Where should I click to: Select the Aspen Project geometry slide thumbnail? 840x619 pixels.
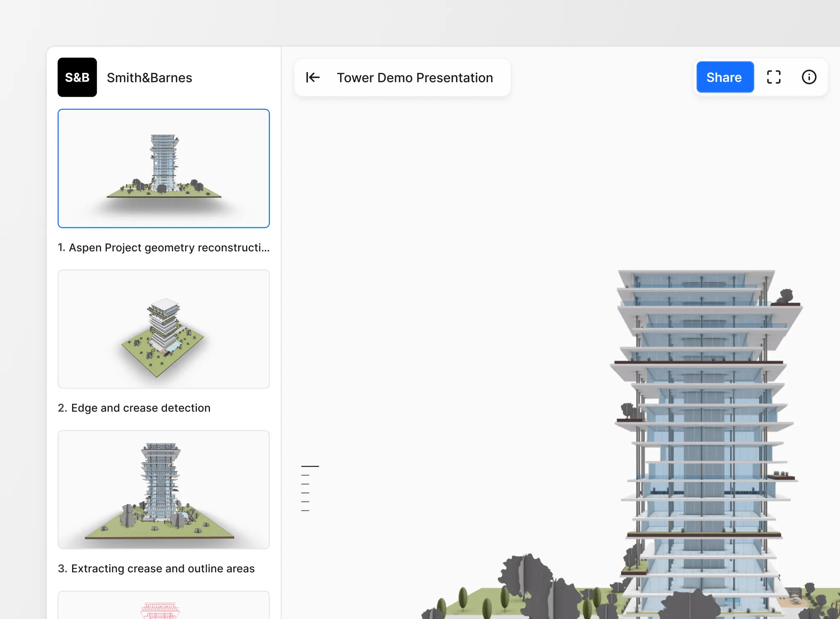click(164, 168)
